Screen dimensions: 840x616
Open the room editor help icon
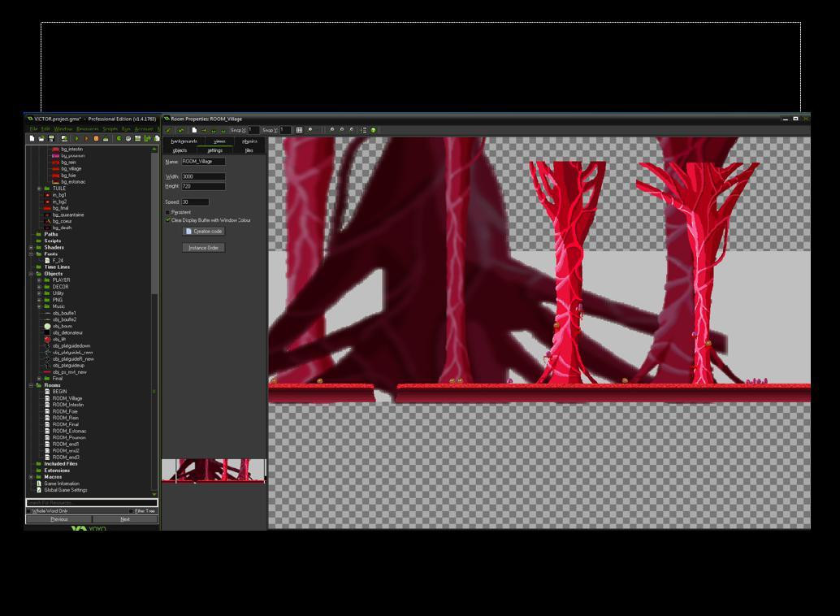pos(374,130)
